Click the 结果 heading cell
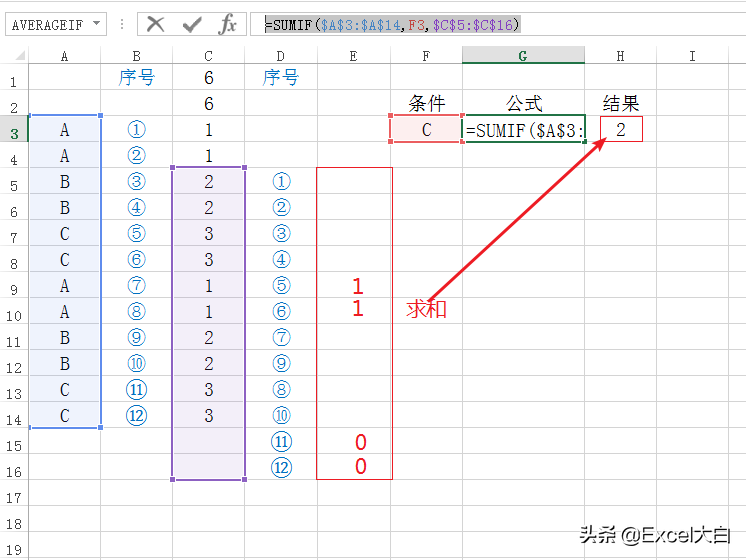The width and height of the screenshot is (746, 560). tap(620, 103)
